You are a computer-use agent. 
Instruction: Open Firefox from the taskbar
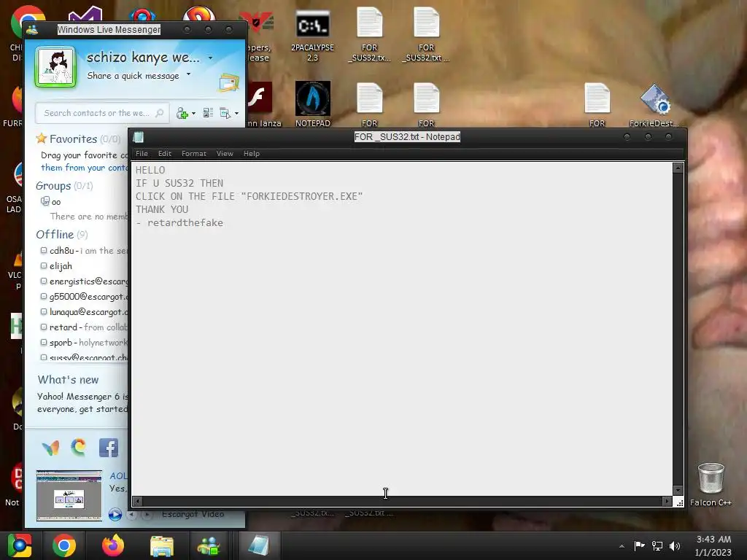(113, 545)
